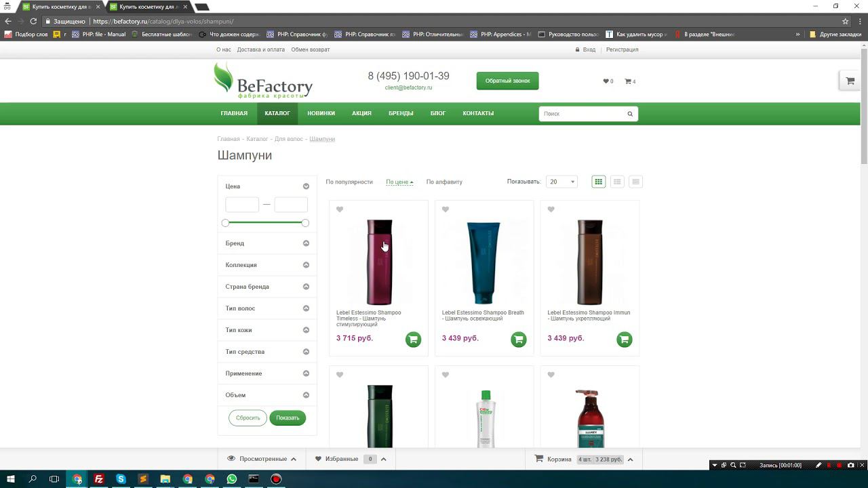Switch to compact table view layout
Image resolution: width=868 pixels, height=488 pixels.
[635, 182]
